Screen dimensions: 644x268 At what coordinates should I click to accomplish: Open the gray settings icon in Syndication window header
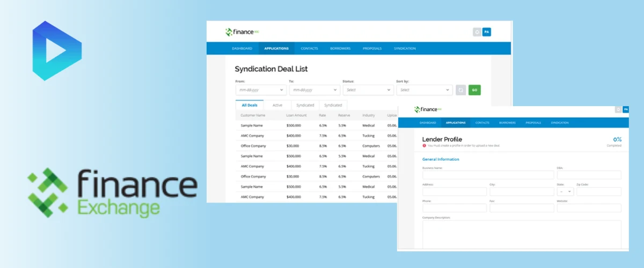477,32
